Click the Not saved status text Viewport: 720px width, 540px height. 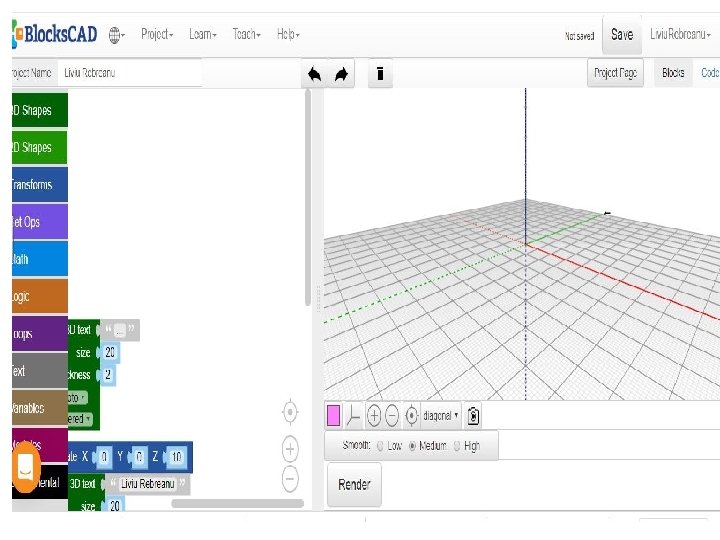(579, 36)
